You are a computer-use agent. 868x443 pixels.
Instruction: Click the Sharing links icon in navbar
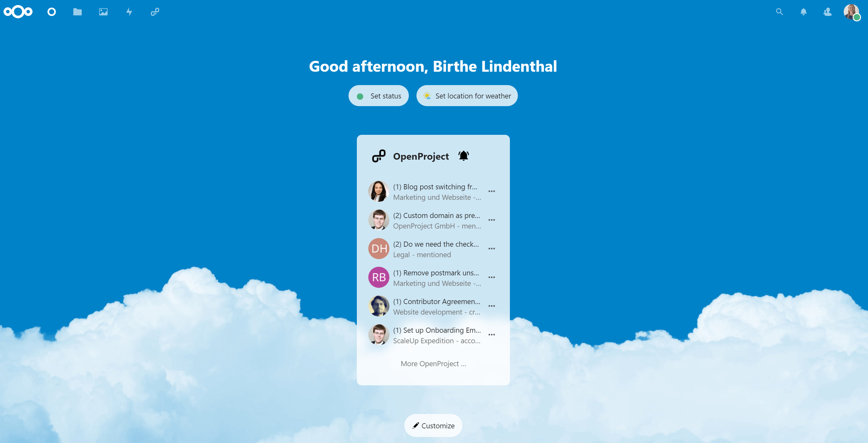tap(155, 11)
